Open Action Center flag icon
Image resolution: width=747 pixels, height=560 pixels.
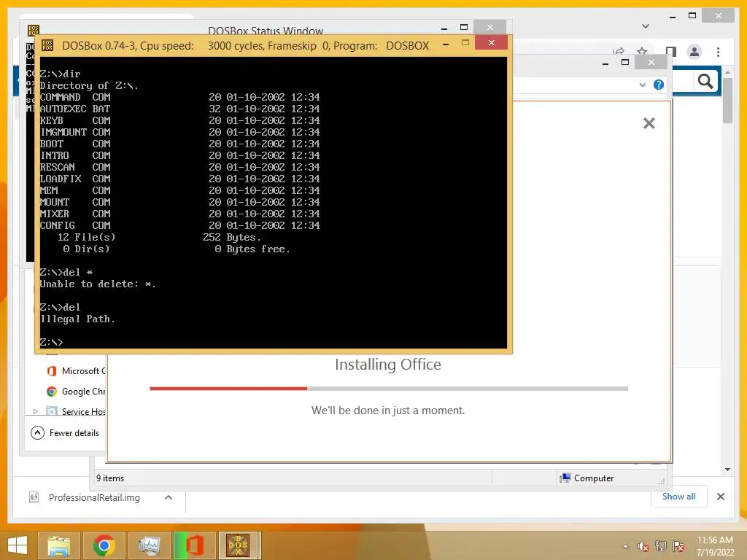[x=678, y=546]
